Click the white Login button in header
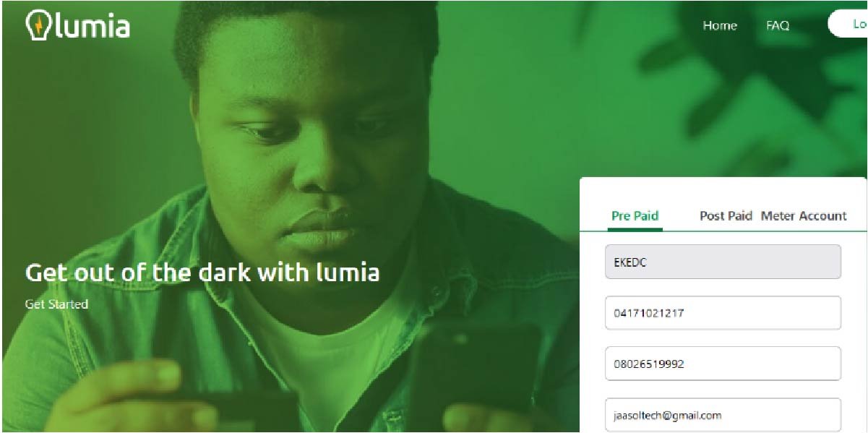Viewport: 868px width, 433px height. pos(848,24)
